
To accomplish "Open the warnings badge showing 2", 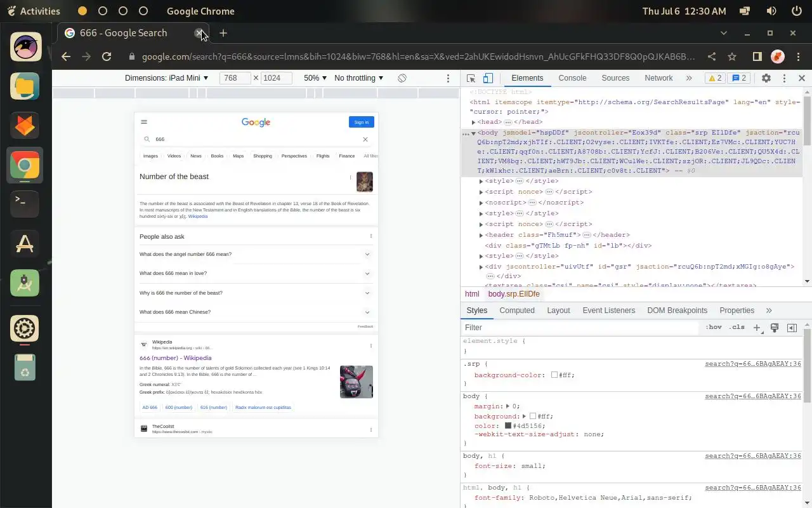I will tap(714, 78).
